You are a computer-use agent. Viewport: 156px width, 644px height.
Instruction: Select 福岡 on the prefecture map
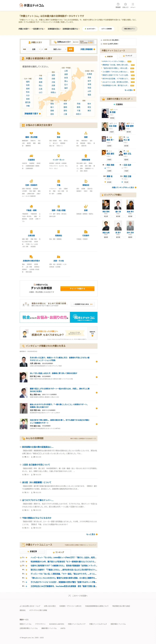click(x=28, y=82)
